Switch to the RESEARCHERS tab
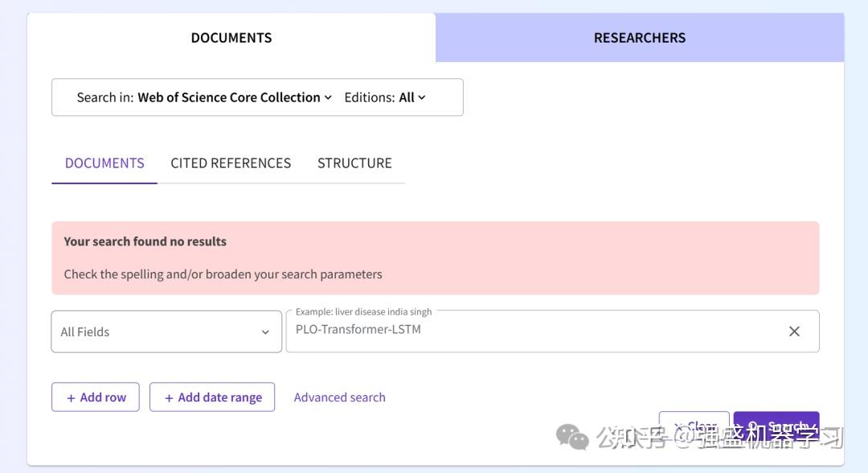Image resolution: width=868 pixels, height=473 pixels. [x=639, y=37]
